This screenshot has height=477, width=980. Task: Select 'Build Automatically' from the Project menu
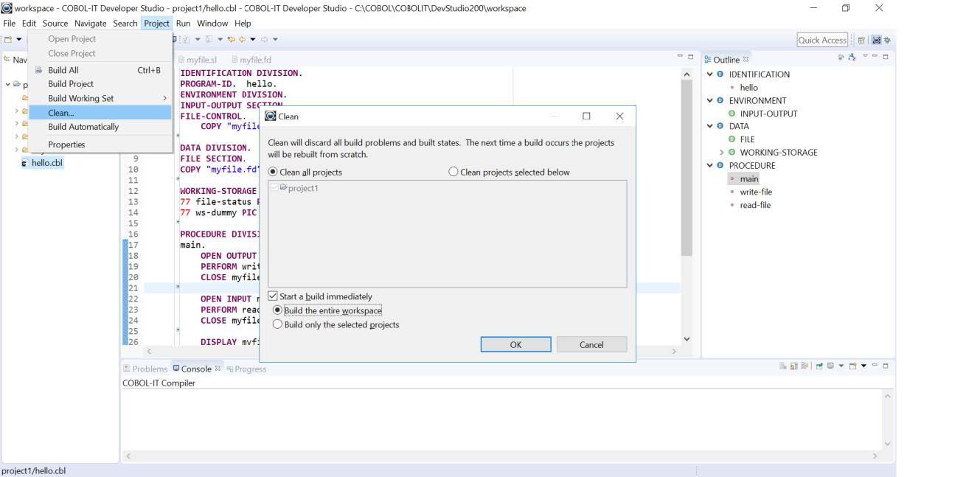83,127
